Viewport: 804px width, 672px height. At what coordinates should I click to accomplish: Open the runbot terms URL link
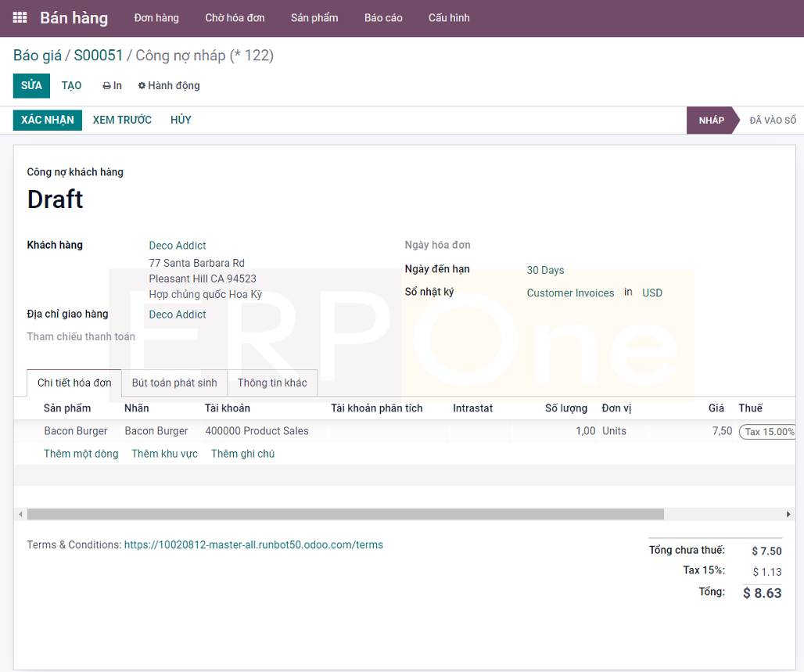coord(253,544)
